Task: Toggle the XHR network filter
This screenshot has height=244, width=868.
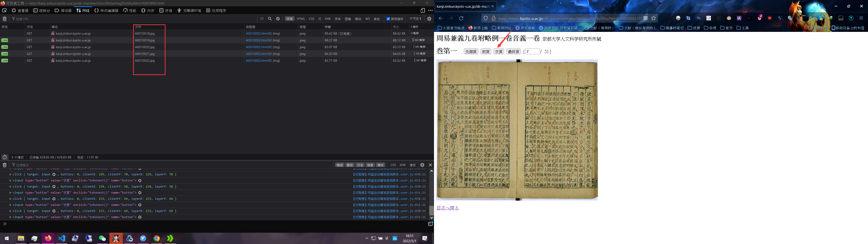Action: pyautogui.click(x=328, y=19)
